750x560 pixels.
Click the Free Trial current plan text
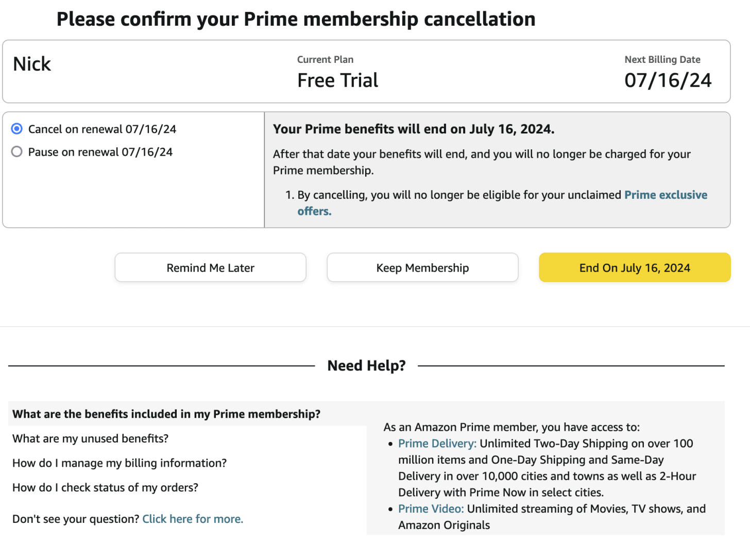click(338, 80)
